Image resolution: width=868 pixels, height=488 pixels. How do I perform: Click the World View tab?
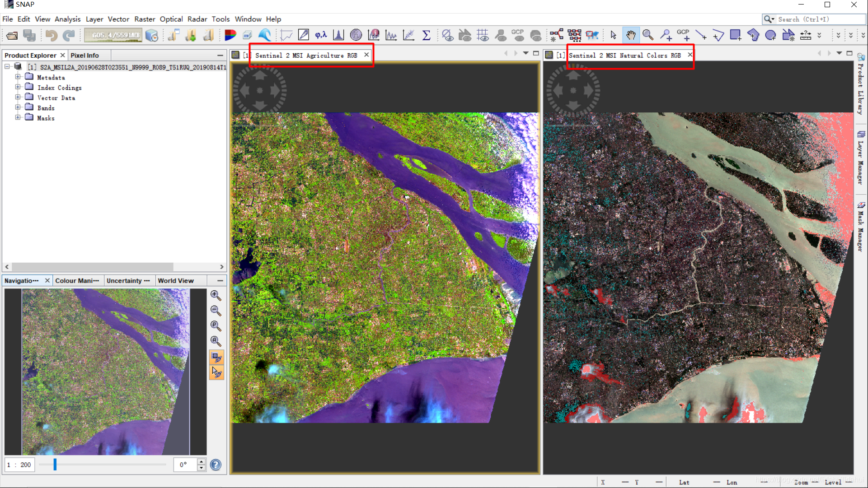point(177,280)
